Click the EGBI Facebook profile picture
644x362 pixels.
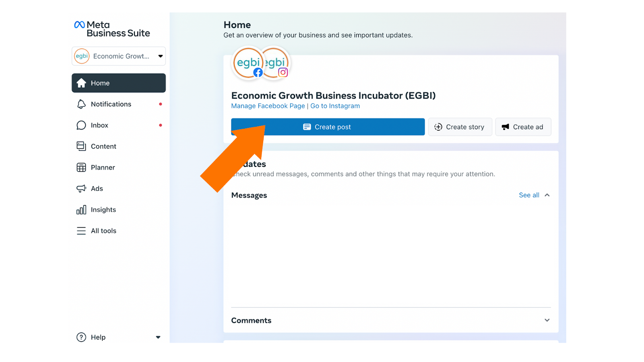point(248,63)
